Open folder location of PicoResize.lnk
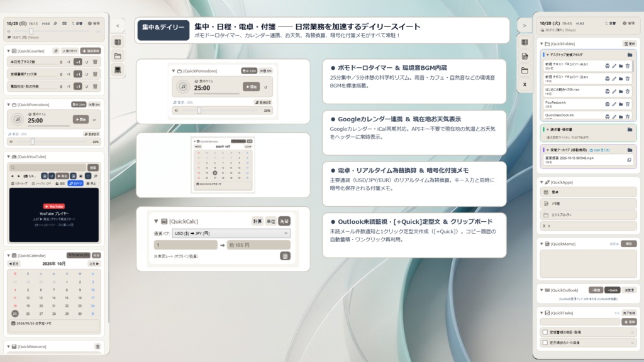Image resolution: width=644 pixels, height=362 pixels. click(621, 104)
